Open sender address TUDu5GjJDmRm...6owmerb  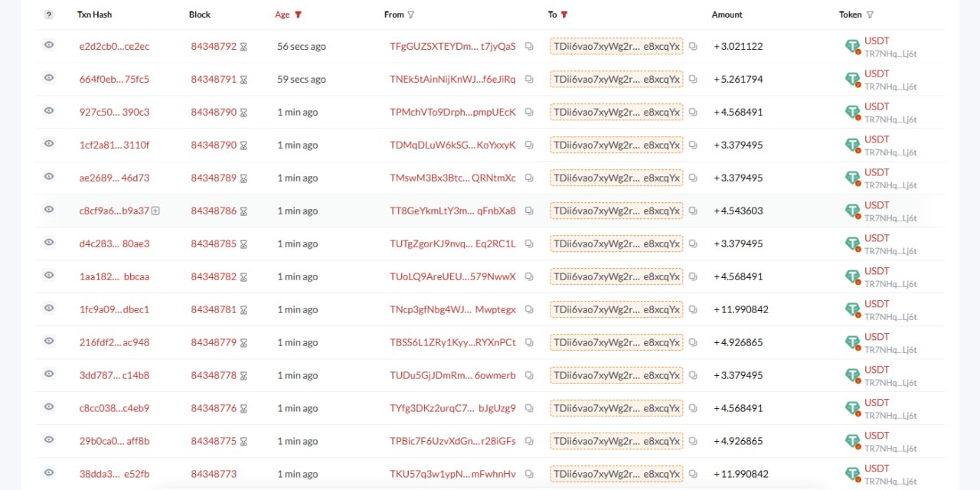[452, 376]
